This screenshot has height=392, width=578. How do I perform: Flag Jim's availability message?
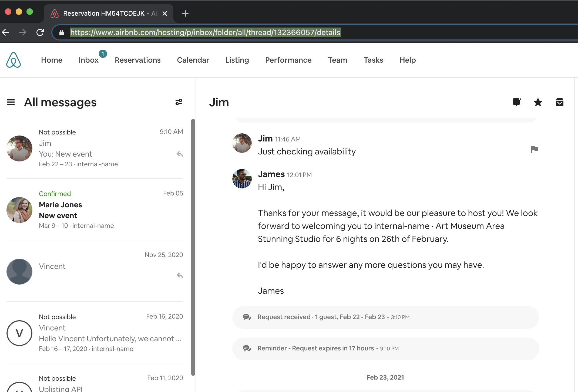coord(535,149)
